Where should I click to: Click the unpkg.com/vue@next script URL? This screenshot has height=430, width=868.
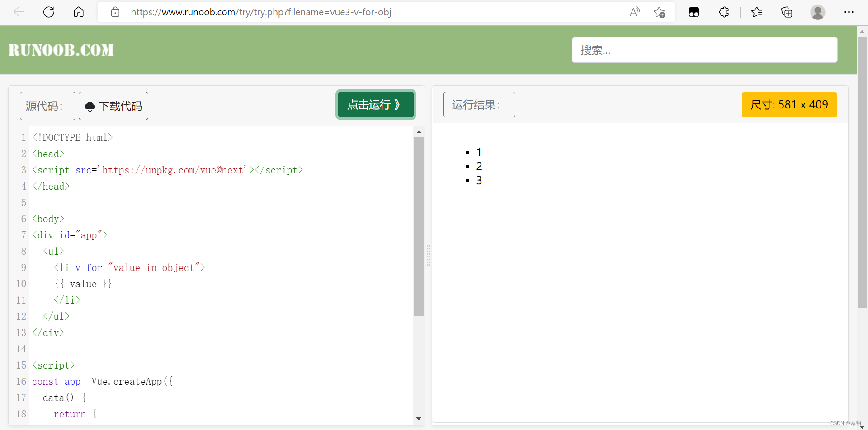click(x=173, y=170)
